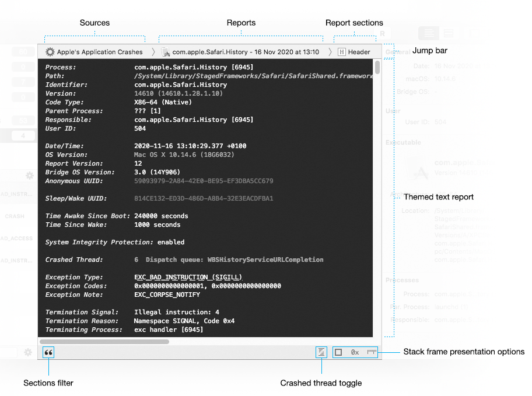Toggle the crashed thread view button
Screen dimensions: 532x396
321,352
